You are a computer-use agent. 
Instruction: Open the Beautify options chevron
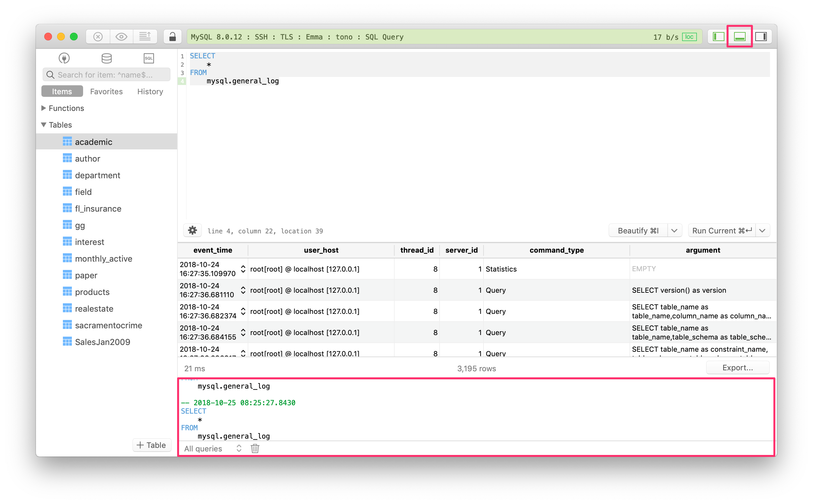[675, 230]
